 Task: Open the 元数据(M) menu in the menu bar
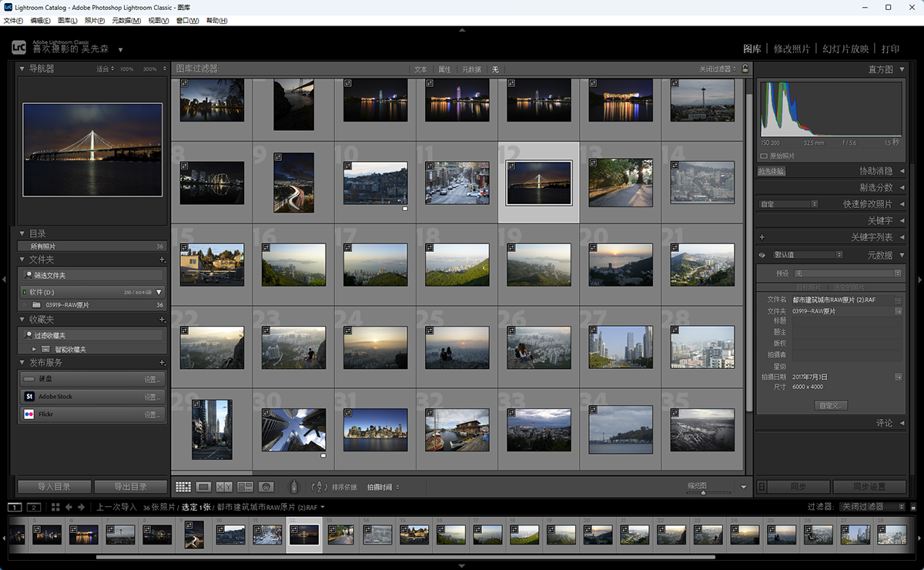pos(126,20)
